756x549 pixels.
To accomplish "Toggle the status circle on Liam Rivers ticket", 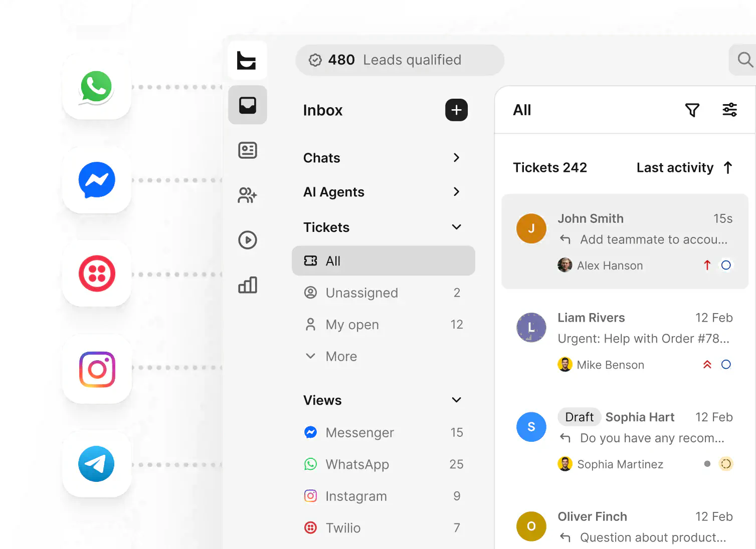I will click(726, 364).
